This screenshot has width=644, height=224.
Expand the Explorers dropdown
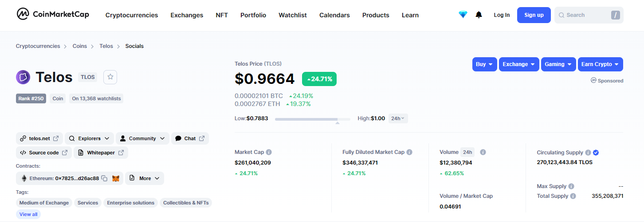(x=90, y=138)
